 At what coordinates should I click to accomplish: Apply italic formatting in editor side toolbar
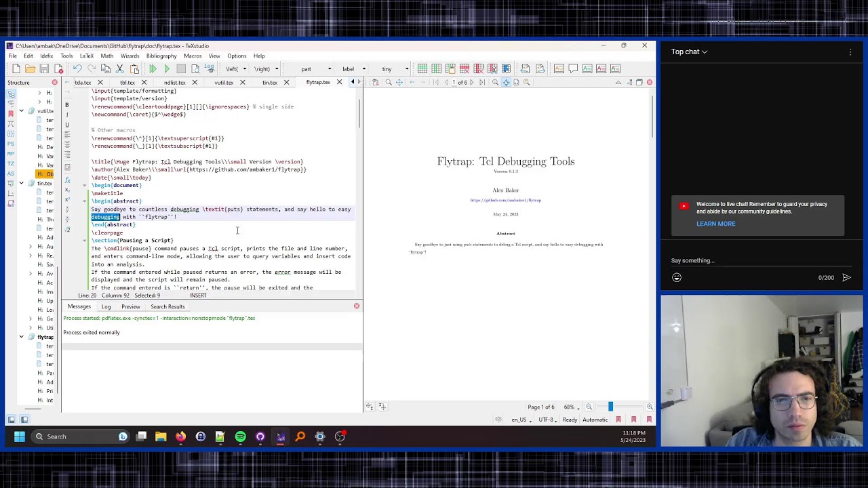pyautogui.click(x=67, y=115)
